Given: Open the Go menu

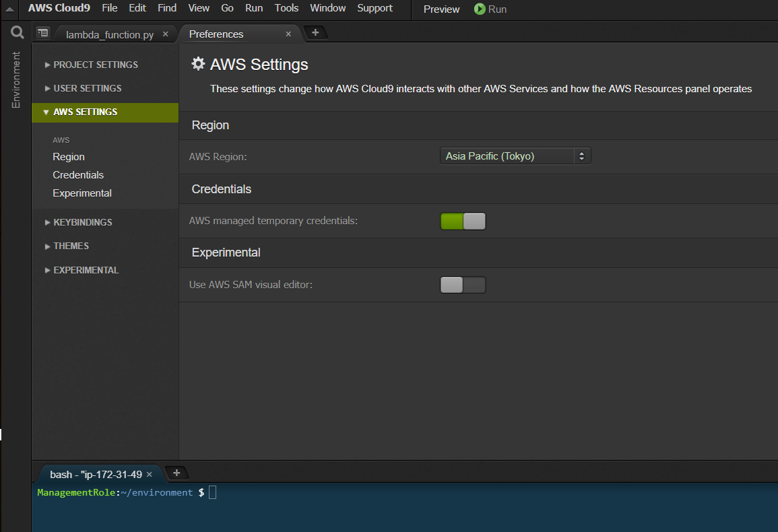Looking at the screenshot, I should [x=227, y=8].
